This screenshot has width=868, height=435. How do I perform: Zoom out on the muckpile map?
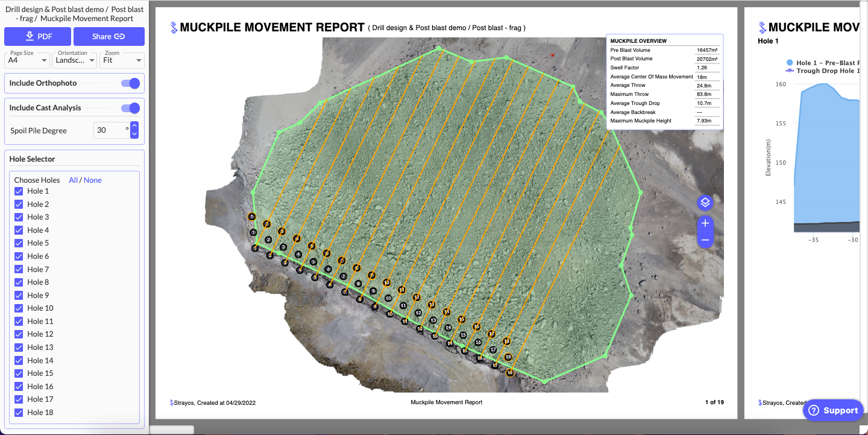tap(705, 240)
